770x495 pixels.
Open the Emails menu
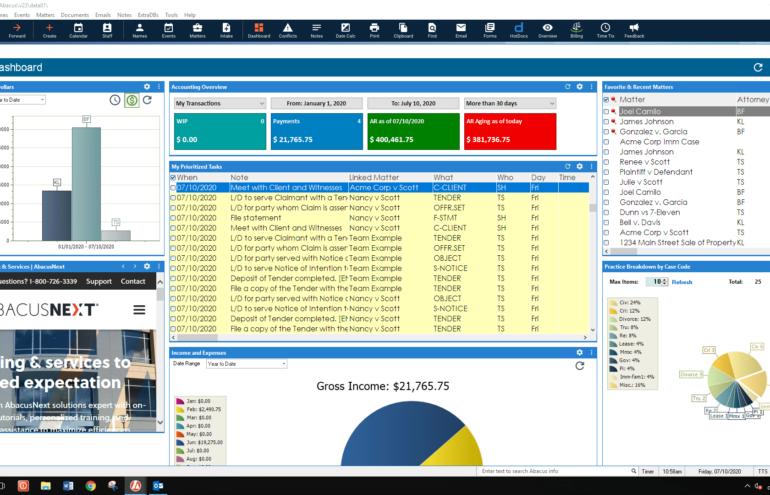[x=103, y=15]
